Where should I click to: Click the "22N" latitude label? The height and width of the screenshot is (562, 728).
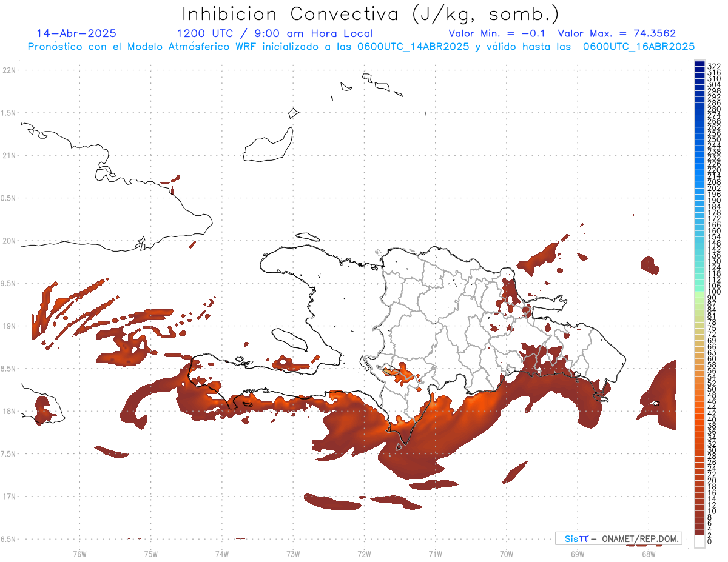tap(9, 70)
